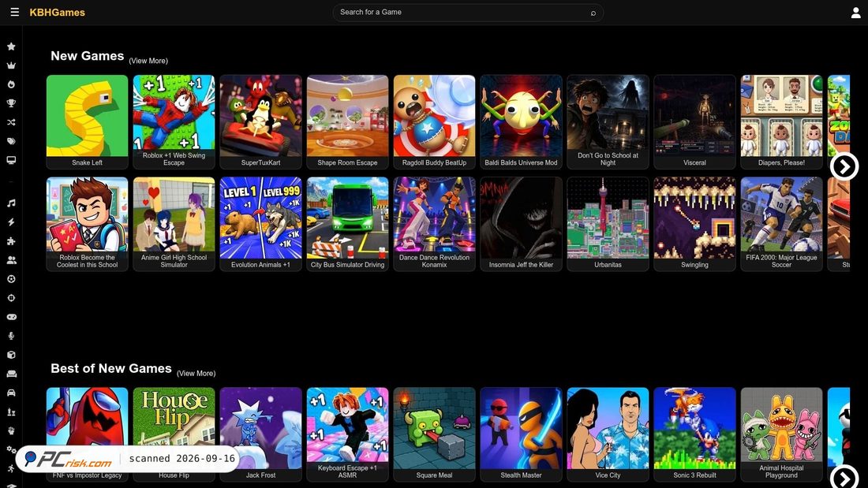
Task: Open FIFA 2000: Major League Soccer
Action: (782, 224)
